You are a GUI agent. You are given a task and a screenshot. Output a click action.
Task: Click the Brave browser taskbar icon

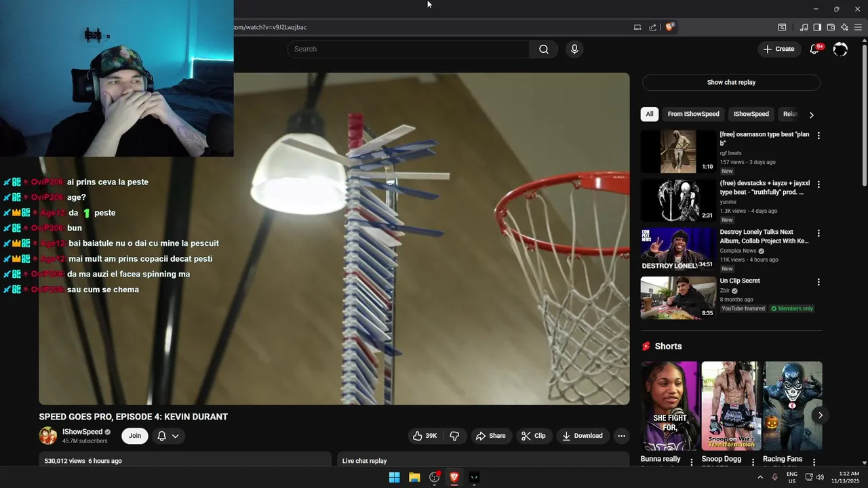pyautogui.click(x=454, y=477)
